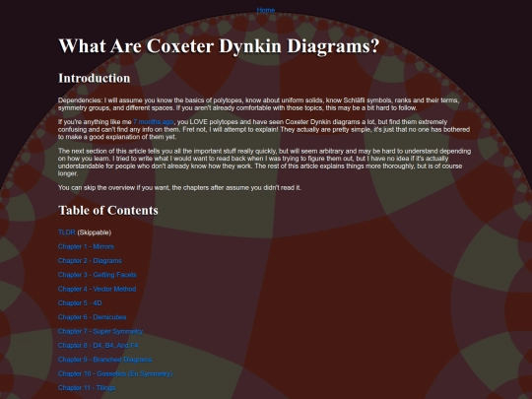Click the paragraph starting 'The next section'

(x=264, y=163)
